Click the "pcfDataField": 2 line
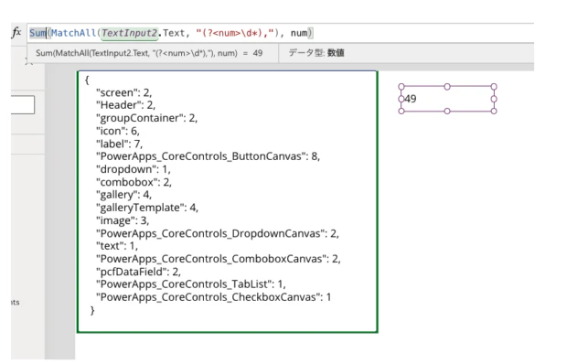 point(138,272)
